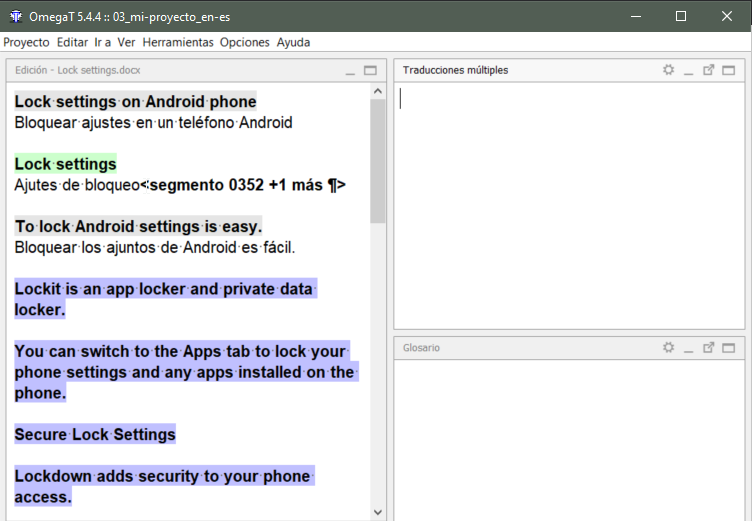Click the Traducciones múltiples pane title
Image resolution: width=752 pixels, height=521 pixels.
tap(456, 70)
